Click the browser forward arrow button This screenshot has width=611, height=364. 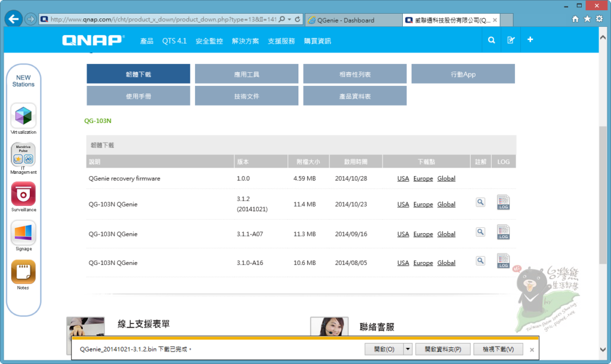(x=30, y=19)
